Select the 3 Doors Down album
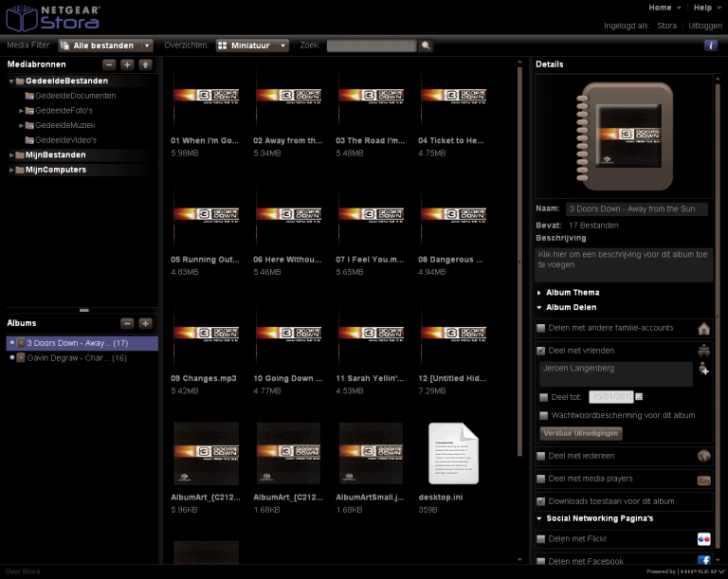The width and height of the screenshot is (728, 579). [82, 343]
